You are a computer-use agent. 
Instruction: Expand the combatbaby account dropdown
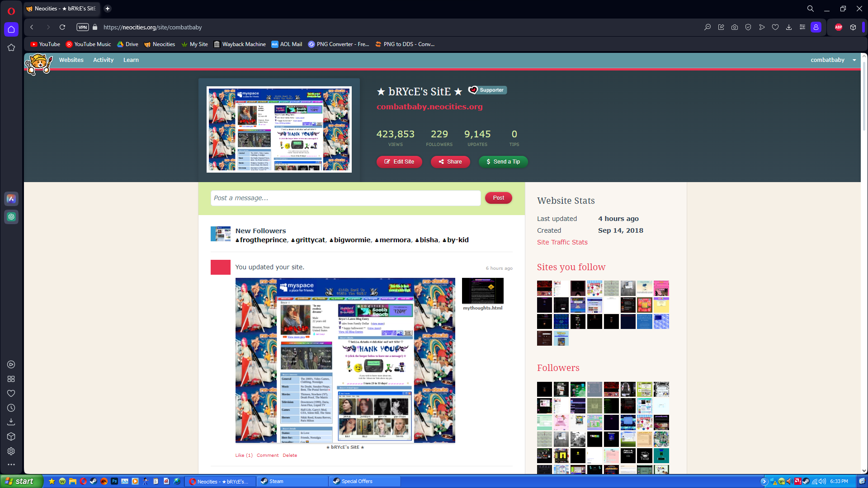pos(854,60)
